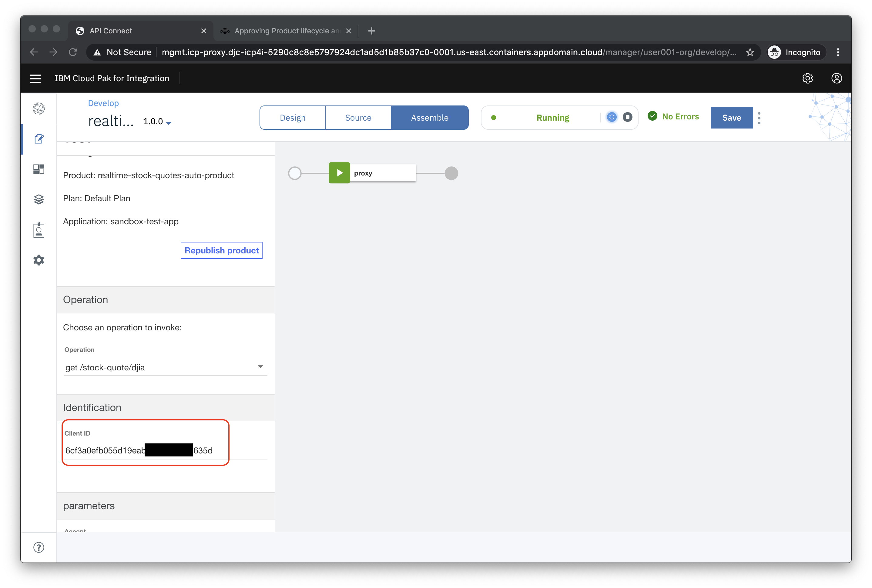The image size is (872, 588).
Task: Open the Members badge sidebar icon
Action: coord(39,230)
